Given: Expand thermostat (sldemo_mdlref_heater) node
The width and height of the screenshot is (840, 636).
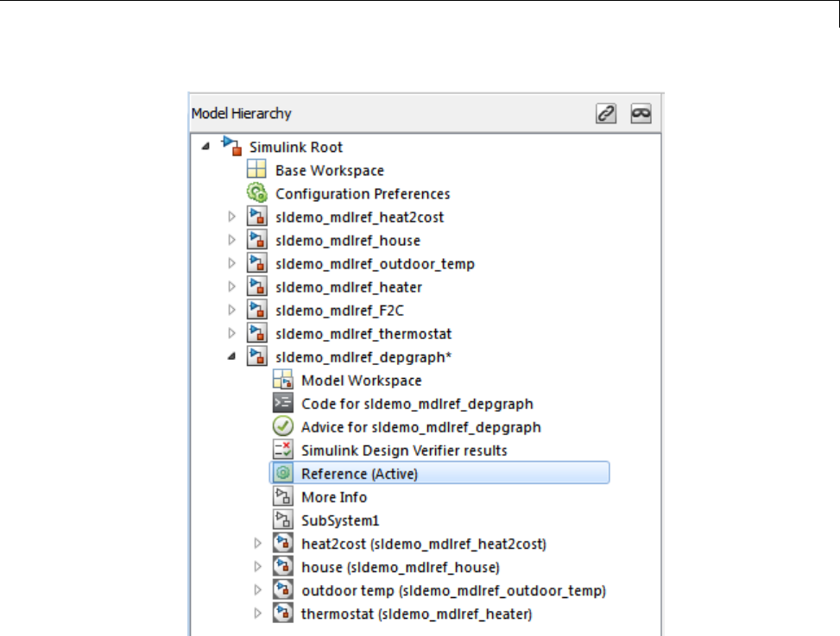Looking at the screenshot, I should (257, 614).
